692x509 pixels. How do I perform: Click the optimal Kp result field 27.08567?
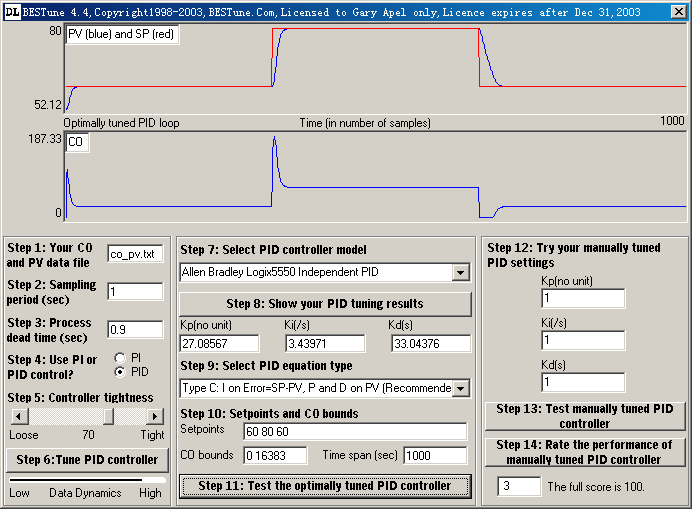tap(219, 343)
